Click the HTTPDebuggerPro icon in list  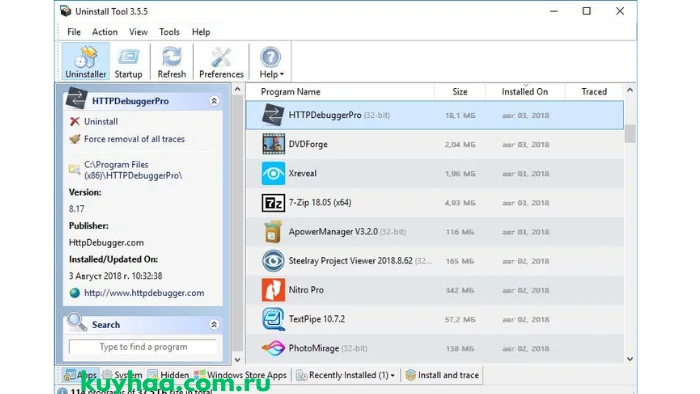tap(273, 115)
